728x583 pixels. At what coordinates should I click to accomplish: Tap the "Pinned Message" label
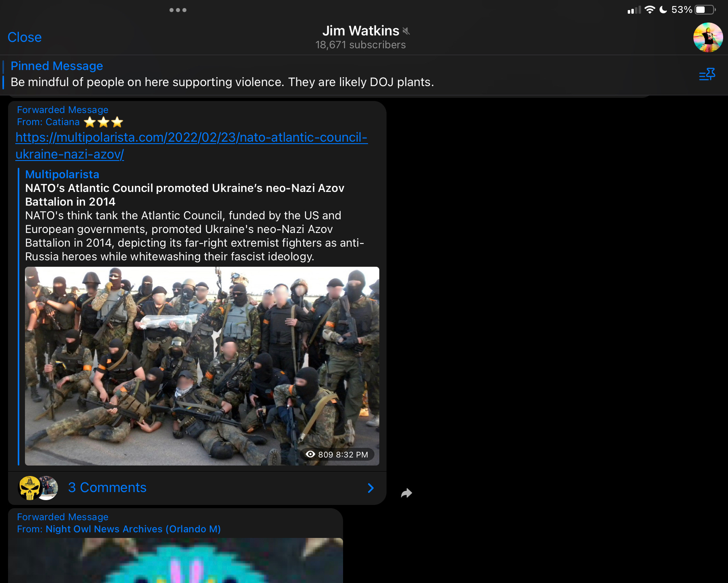pos(57,66)
